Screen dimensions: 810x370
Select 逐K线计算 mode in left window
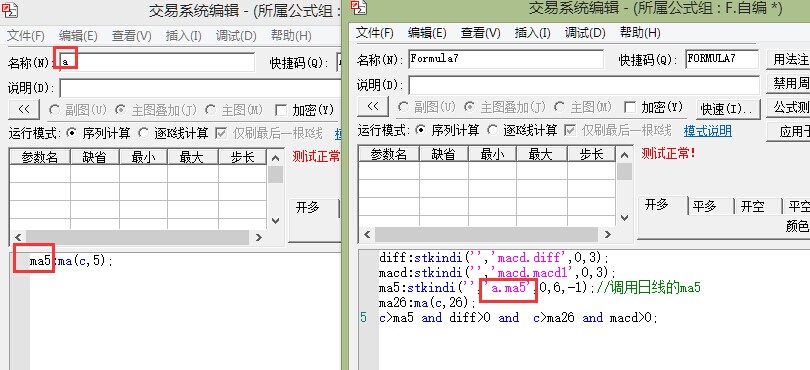173,133
